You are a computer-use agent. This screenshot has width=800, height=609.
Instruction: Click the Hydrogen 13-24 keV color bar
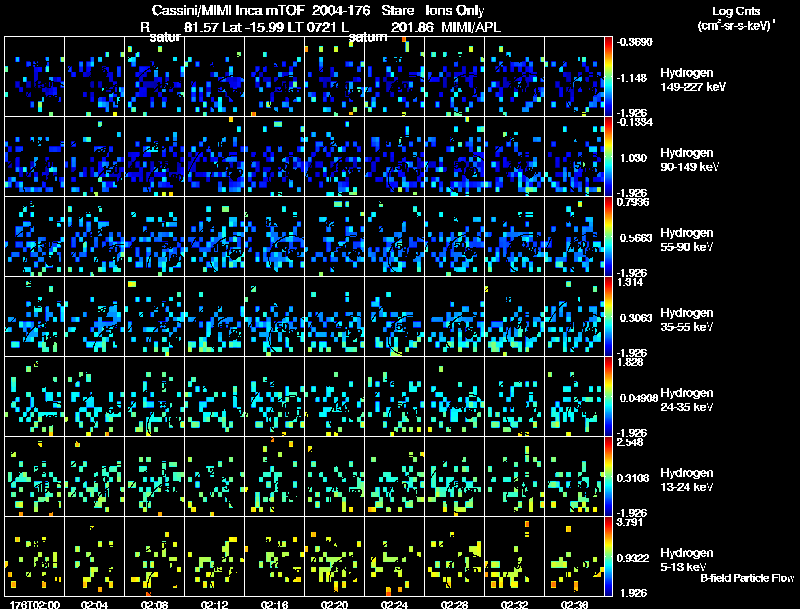[x=608, y=477]
